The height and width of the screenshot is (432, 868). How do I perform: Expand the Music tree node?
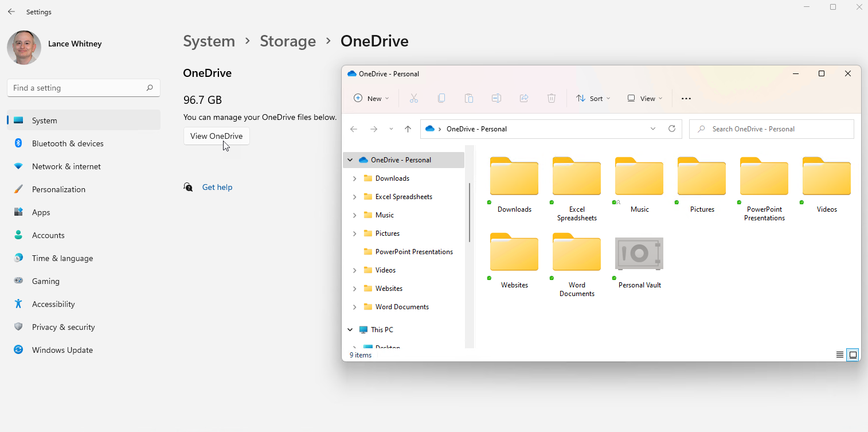tap(354, 215)
